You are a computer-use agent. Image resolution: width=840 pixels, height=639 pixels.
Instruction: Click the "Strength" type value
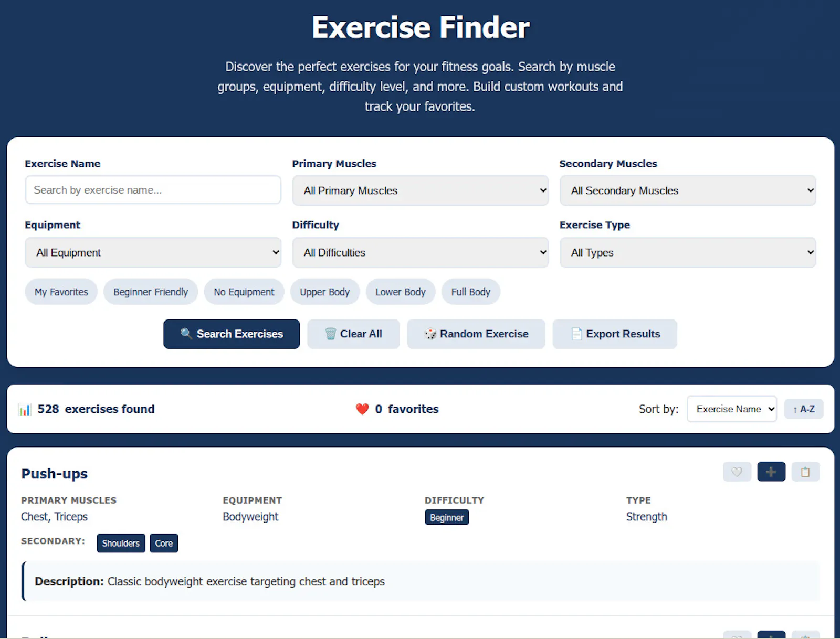point(647,517)
